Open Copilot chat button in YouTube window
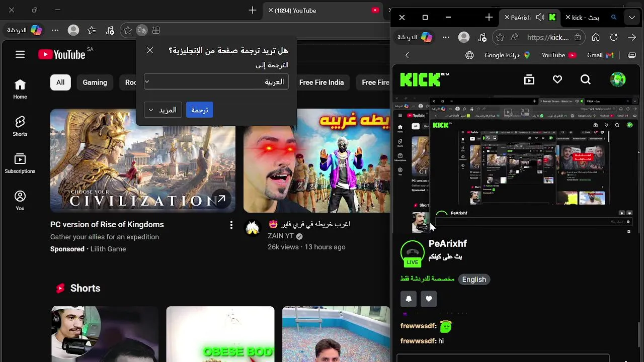 [x=24, y=31]
